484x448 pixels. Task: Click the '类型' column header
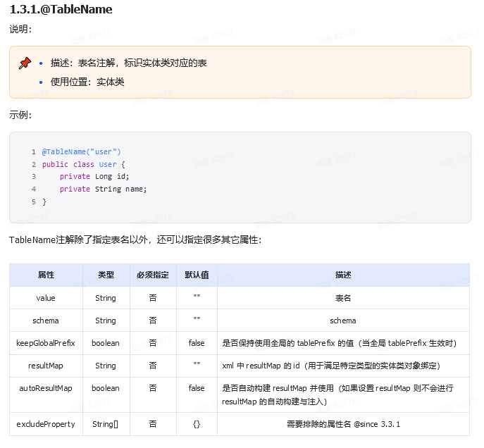(106, 275)
